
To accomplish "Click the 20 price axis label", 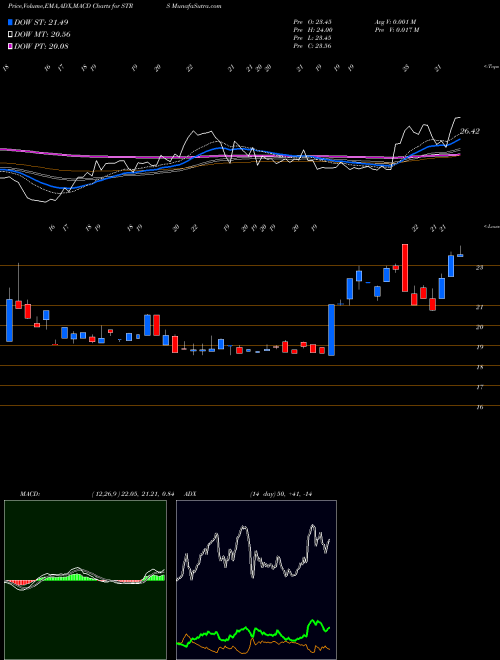I will pos(479,327).
